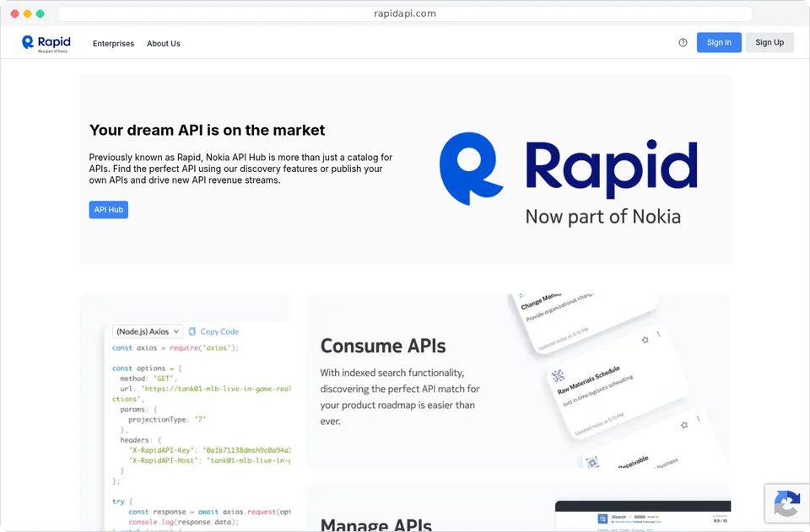The width and height of the screenshot is (810, 532).
Task: Click the "Your dream API is on the market" heading
Action: pos(208,130)
